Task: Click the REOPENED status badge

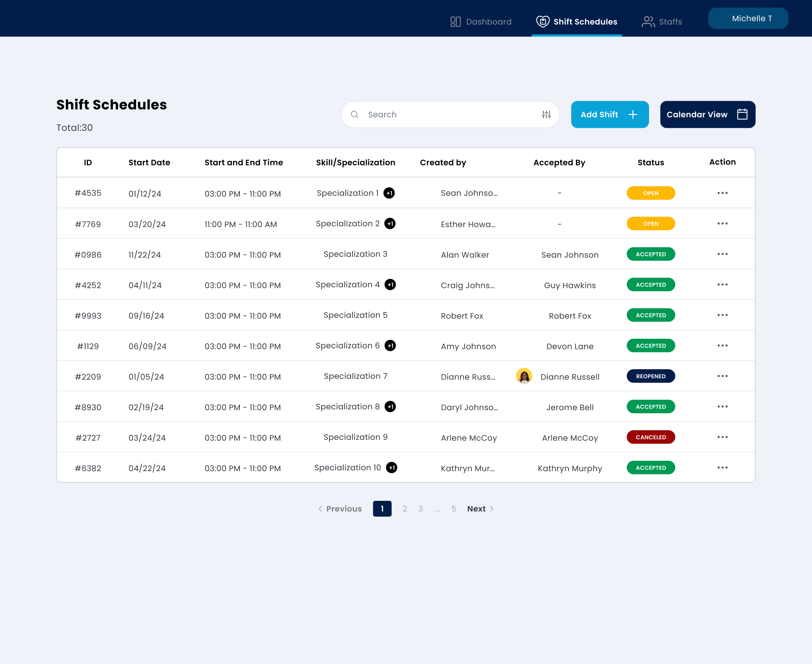Action: 650,376
